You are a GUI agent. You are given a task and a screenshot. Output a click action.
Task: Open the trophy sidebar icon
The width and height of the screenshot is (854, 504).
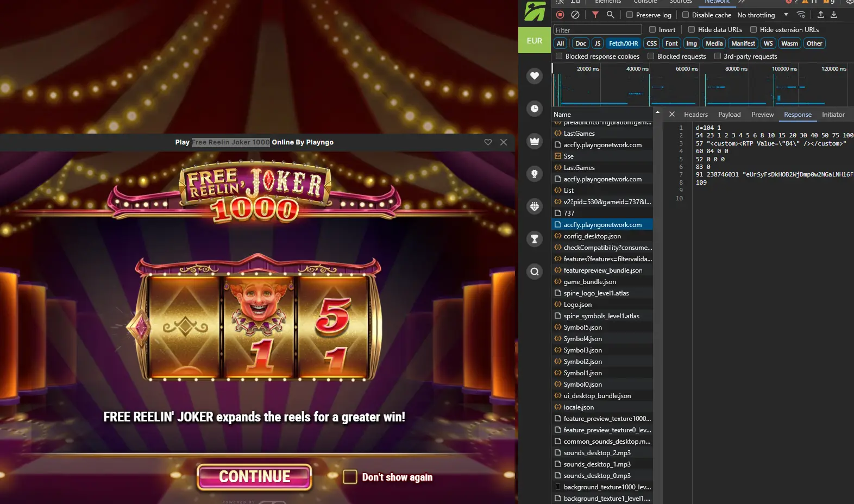click(535, 239)
